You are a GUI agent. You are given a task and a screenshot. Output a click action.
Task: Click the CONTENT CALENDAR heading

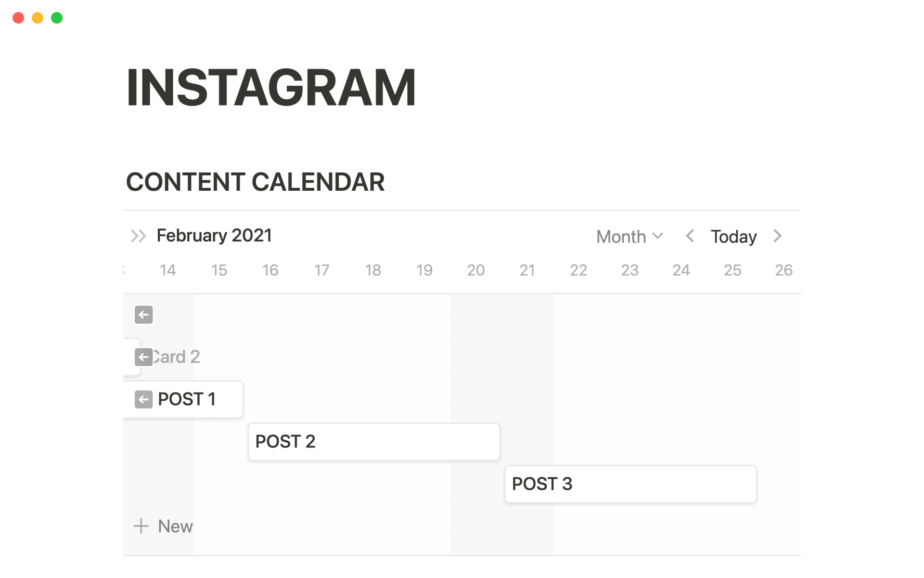coord(255,182)
